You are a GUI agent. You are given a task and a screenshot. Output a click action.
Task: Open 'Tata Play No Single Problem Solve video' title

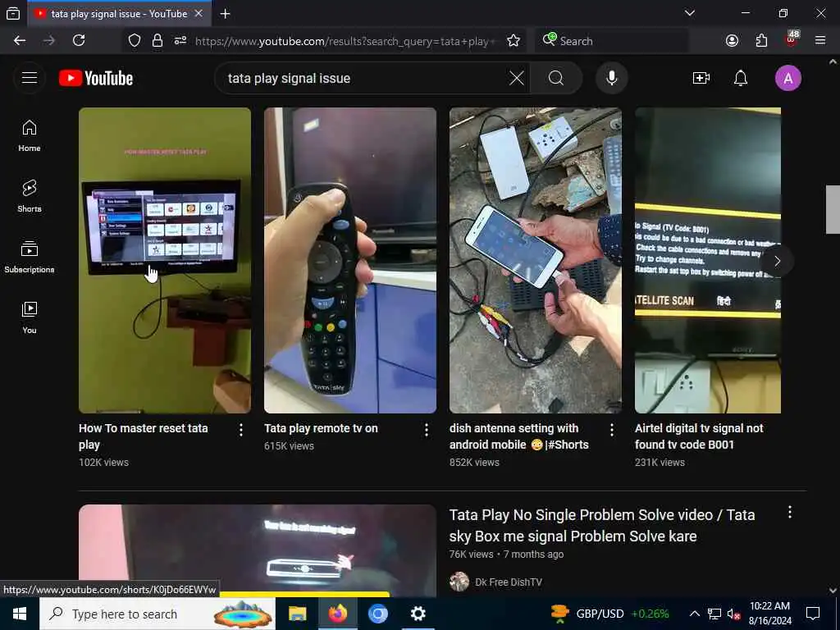[602, 525]
